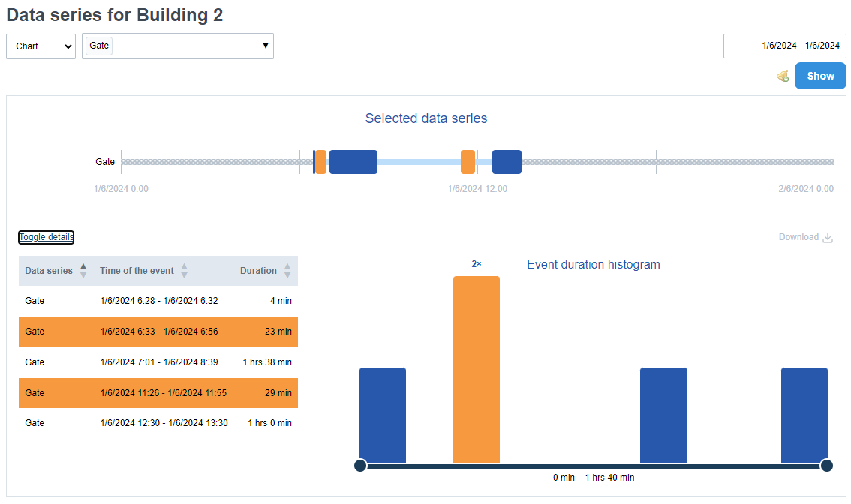The width and height of the screenshot is (851, 504).
Task: Click right handle of duration range slider
Action: pyautogui.click(x=826, y=466)
